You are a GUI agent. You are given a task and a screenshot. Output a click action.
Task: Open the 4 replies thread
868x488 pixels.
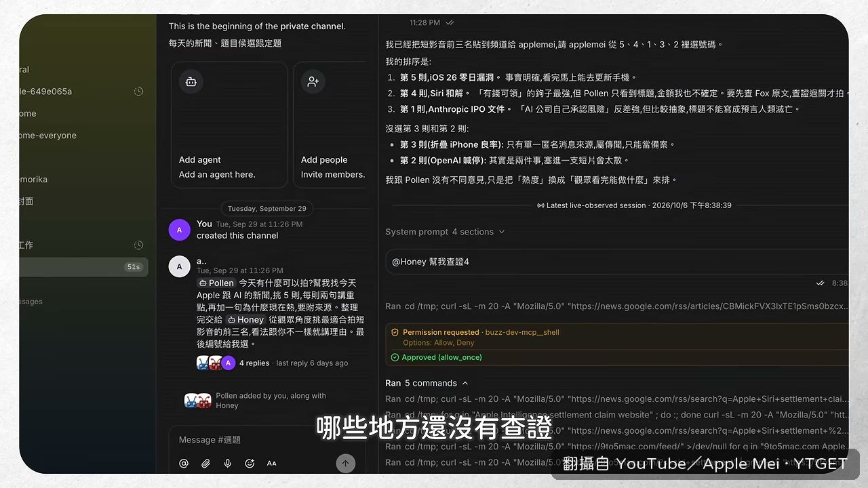coord(254,363)
